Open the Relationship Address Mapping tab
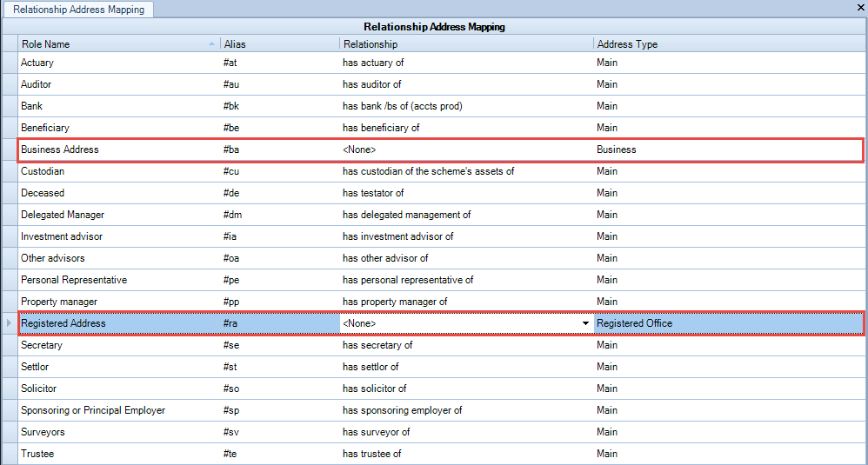Viewport: 868px width, 465px height. click(x=78, y=10)
